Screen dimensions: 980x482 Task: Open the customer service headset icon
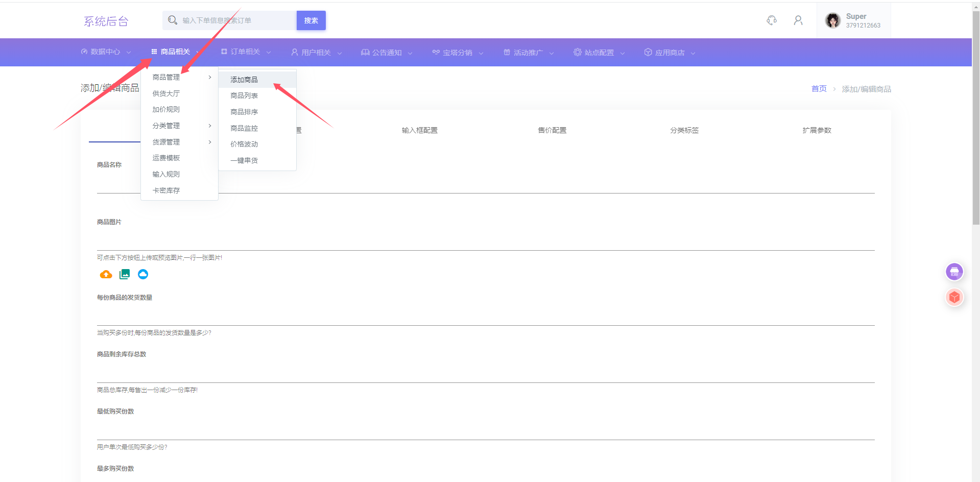772,20
